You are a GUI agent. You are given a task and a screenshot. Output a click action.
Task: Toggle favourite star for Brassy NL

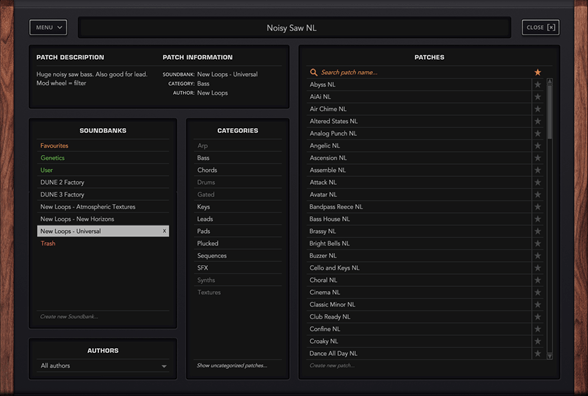(x=537, y=231)
